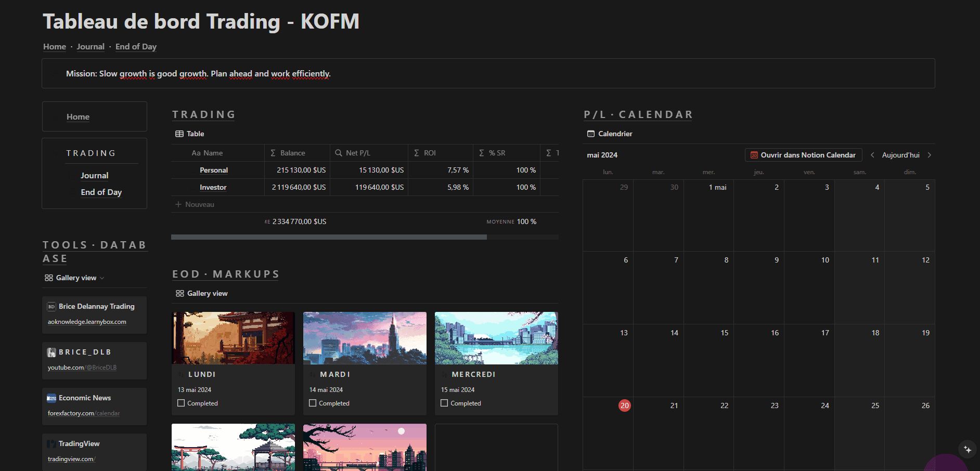Click the Calendrier view icon
The height and width of the screenshot is (471, 980).
tap(591, 134)
